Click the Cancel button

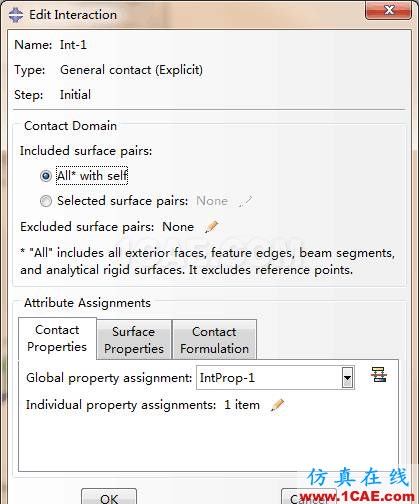(x=309, y=497)
